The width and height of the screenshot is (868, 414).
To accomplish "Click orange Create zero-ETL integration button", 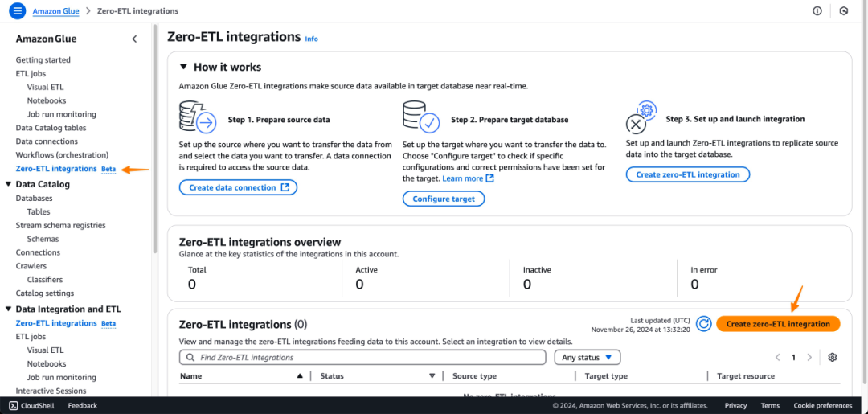I will 778,324.
